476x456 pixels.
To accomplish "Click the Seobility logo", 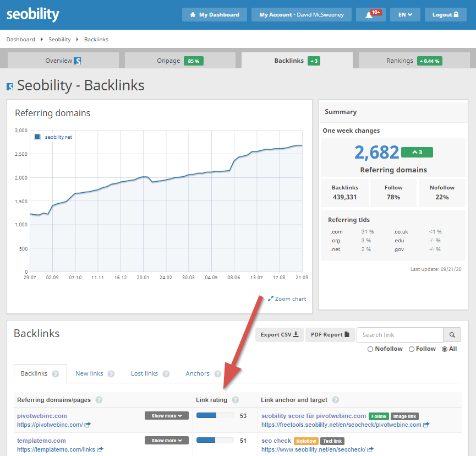I will [x=32, y=15].
